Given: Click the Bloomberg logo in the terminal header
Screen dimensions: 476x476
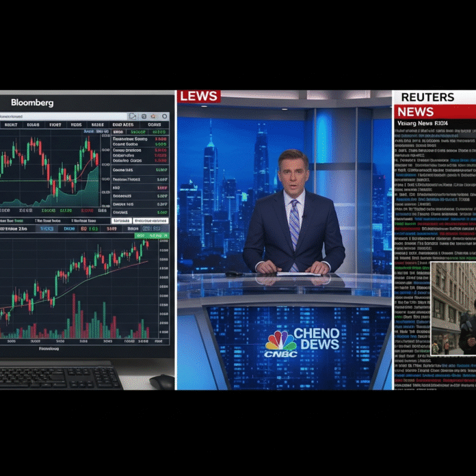Looking at the screenshot, I should tap(32, 103).
